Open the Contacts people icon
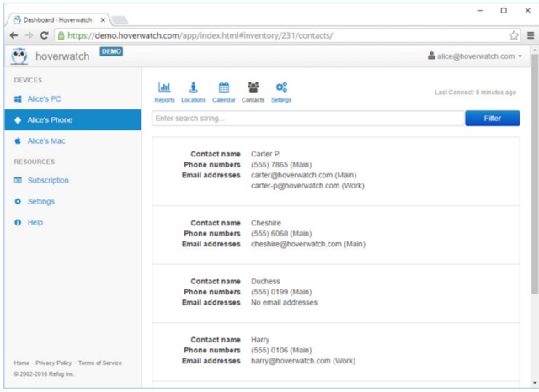The width and height of the screenshot is (539, 392). tap(253, 87)
